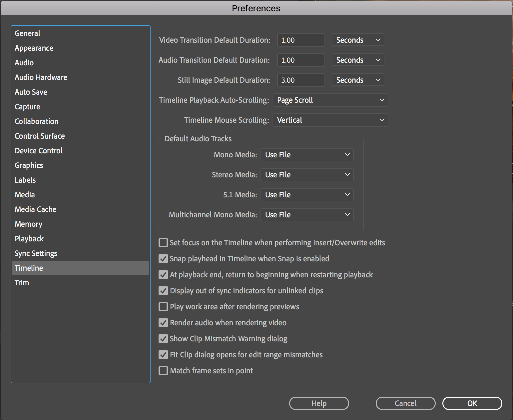Disable Snap playhead in Timeline
The height and width of the screenshot is (420, 513).
pyautogui.click(x=163, y=259)
